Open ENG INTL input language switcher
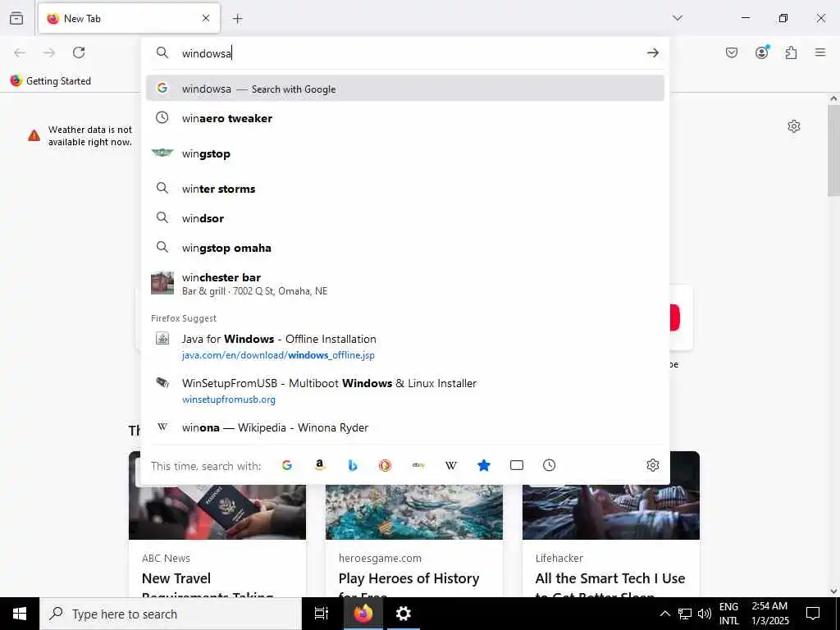Viewport: 840px width, 630px height. click(x=728, y=614)
